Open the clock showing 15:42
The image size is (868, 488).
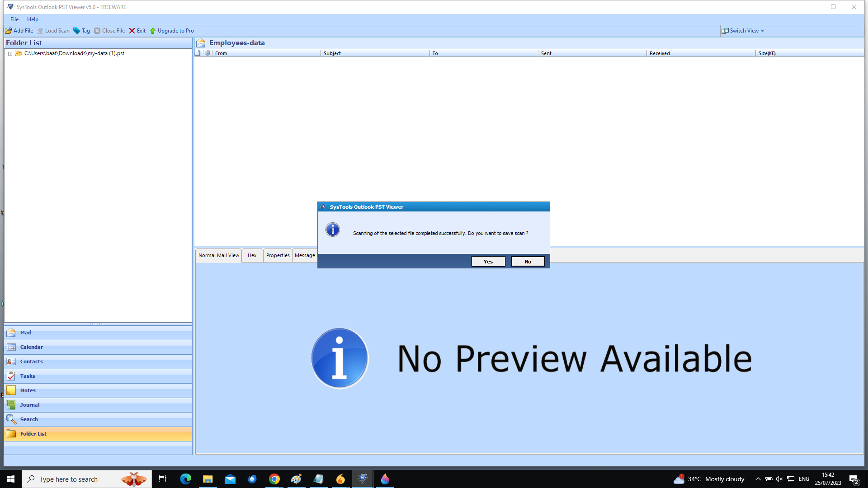828,479
